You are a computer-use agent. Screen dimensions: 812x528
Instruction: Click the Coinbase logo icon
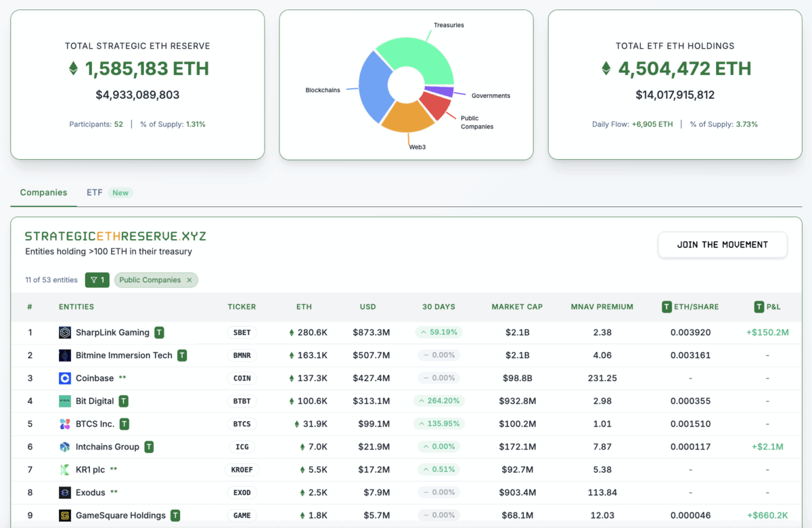point(65,378)
